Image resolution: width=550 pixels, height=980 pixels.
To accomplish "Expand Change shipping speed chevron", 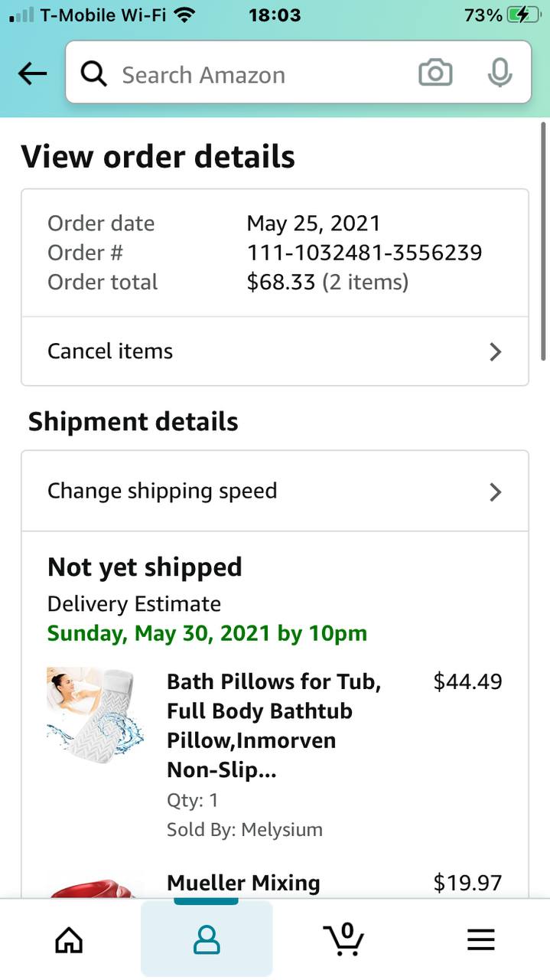I will [496, 492].
